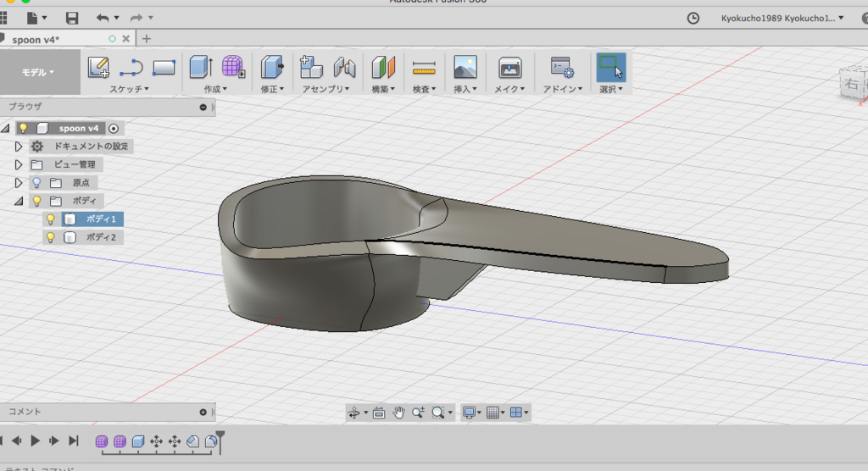Click the New Component assembly icon

(x=311, y=67)
